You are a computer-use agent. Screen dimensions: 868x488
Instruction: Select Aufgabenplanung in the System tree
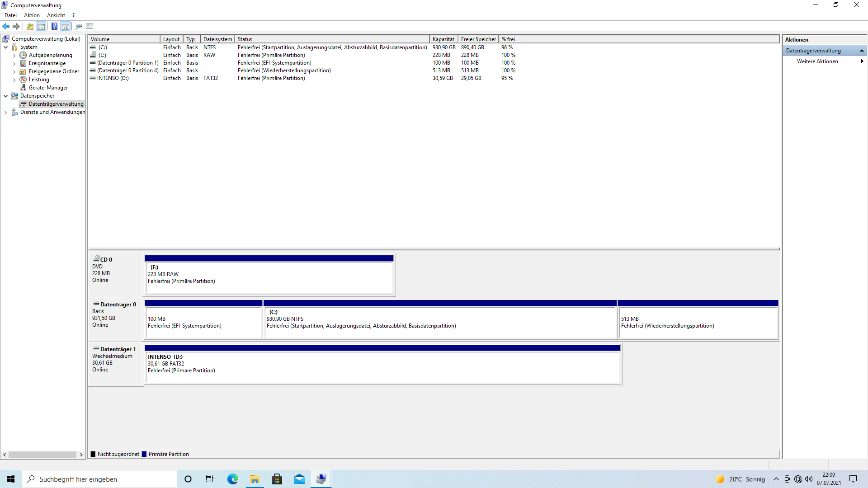50,55
